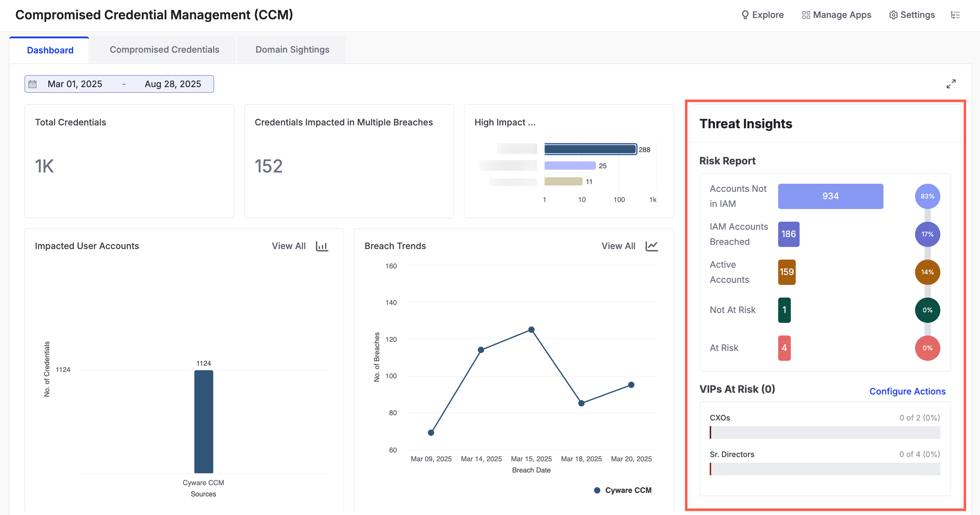Select end date Aug 28, 2025

pos(173,84)
